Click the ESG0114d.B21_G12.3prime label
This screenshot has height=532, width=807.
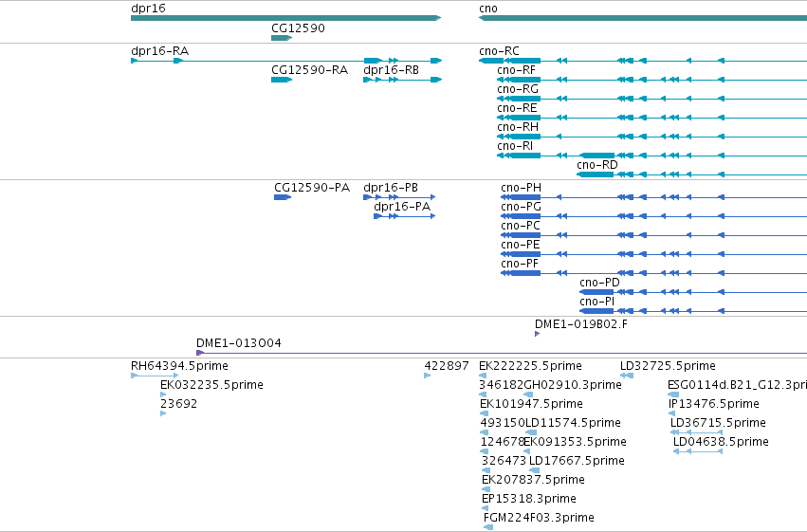(737, 385)
